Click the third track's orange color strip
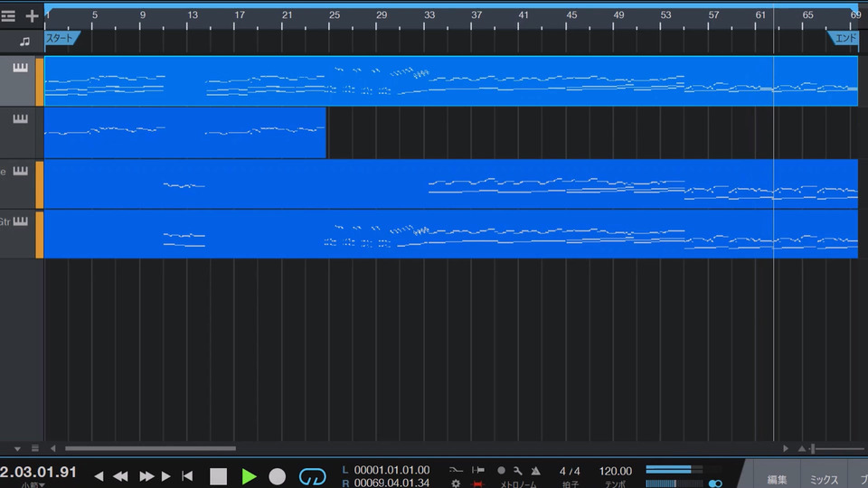This screenshot has height=488, width=868. tap(40, 184)
